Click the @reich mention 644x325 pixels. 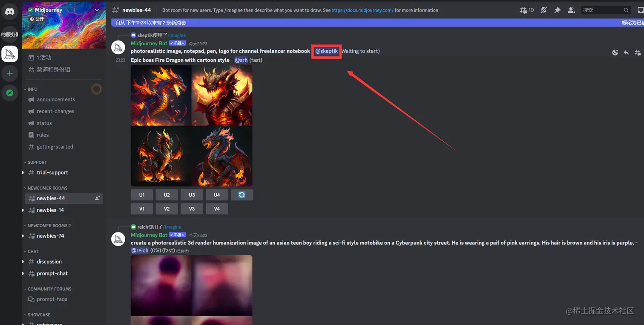140,250
